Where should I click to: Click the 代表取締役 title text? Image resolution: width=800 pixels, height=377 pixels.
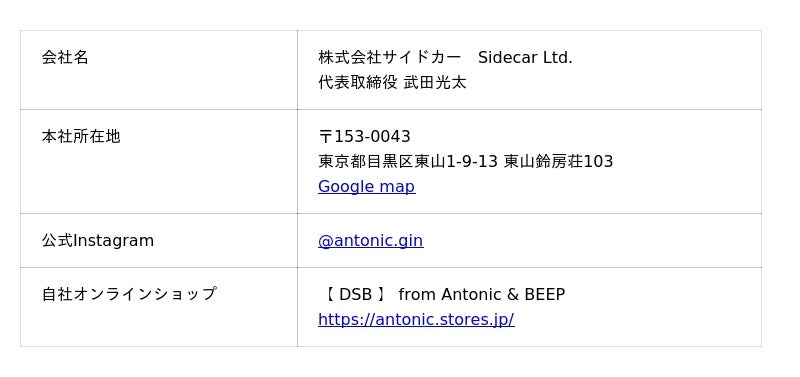pyautogui.click(x=358, y=82)
